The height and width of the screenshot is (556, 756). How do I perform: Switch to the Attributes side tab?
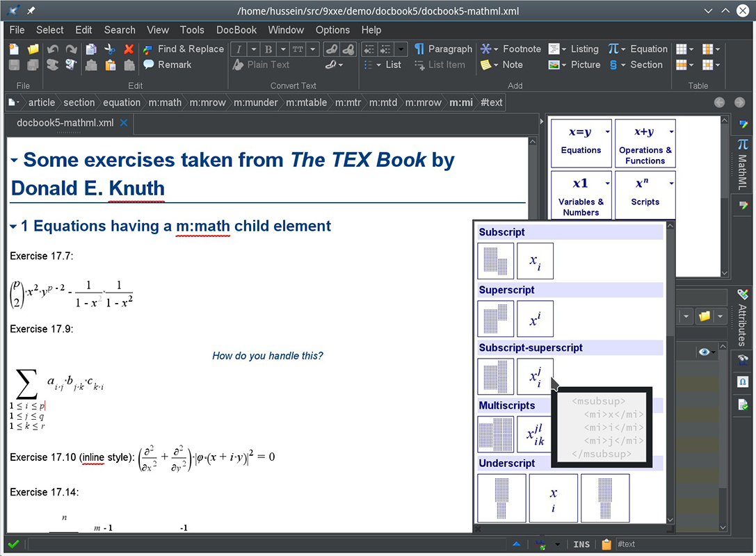click(x=743, y=318)
